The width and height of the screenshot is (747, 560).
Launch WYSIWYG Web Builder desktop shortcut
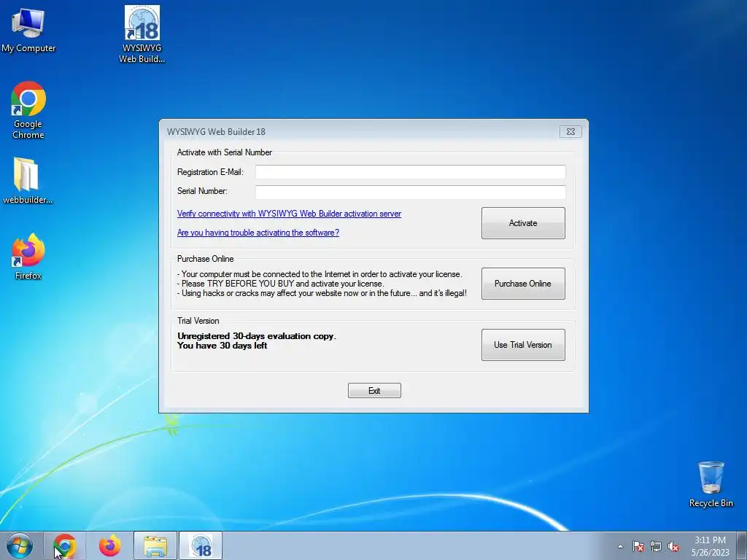[142, 34]
